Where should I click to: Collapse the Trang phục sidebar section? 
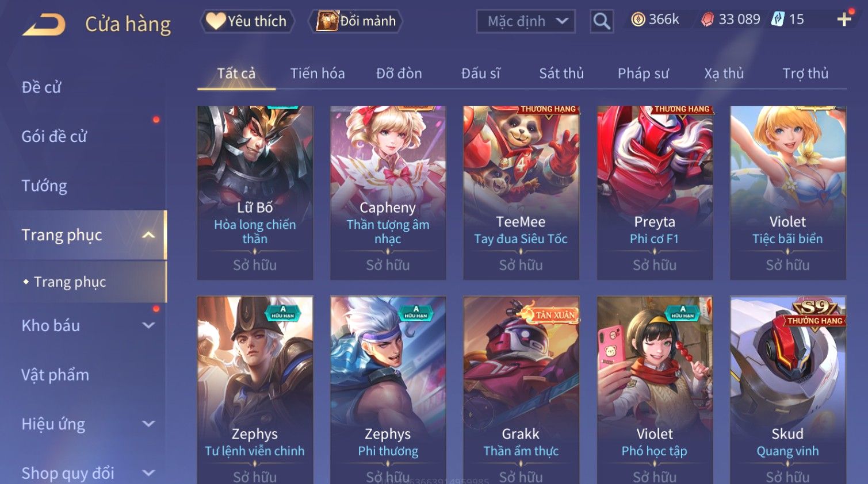coord(148,235)
